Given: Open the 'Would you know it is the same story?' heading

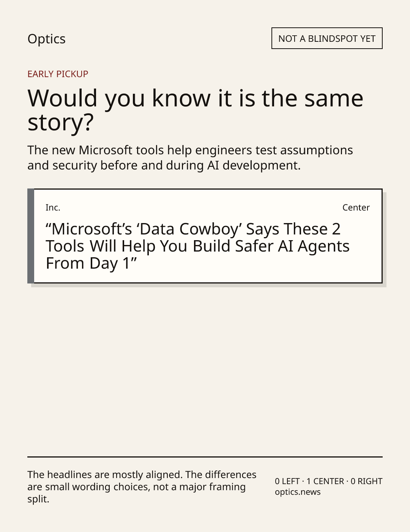Looking at the screenshot, I should pos(196,110).
